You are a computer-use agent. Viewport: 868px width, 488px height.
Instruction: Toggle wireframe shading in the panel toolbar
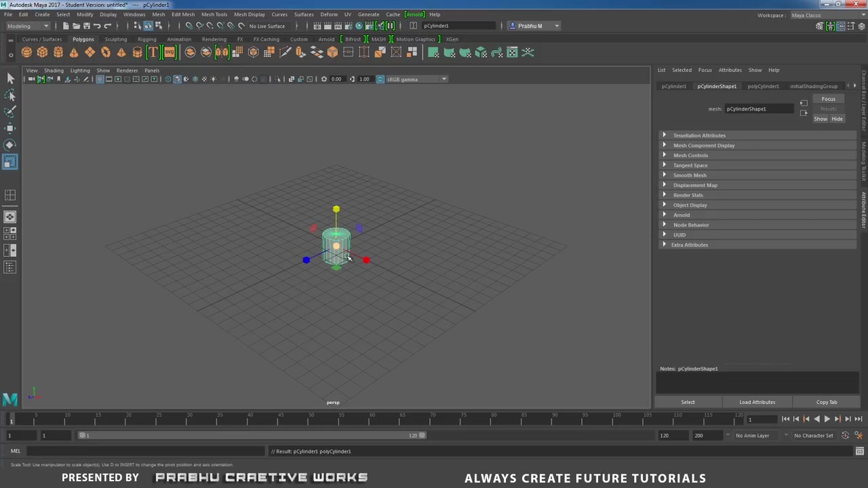pos(167,79)
